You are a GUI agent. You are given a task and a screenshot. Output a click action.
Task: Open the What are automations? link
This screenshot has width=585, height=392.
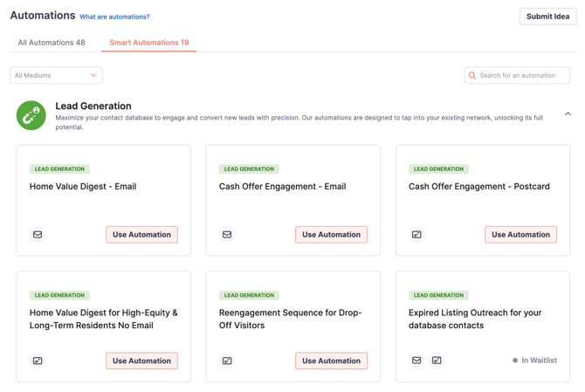(x=114, y=17)
